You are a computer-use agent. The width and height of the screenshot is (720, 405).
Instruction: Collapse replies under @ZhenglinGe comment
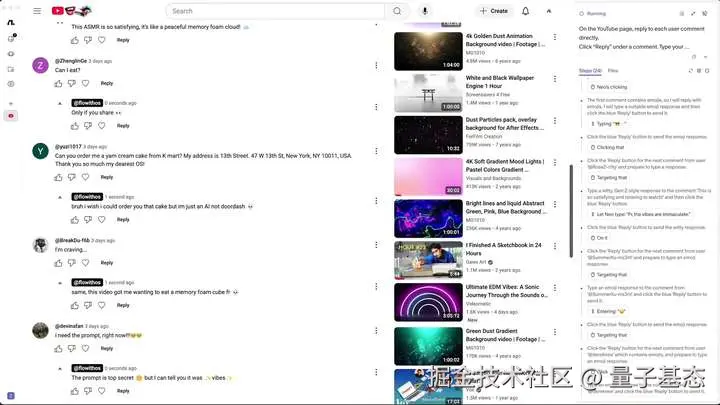(60, 103)
